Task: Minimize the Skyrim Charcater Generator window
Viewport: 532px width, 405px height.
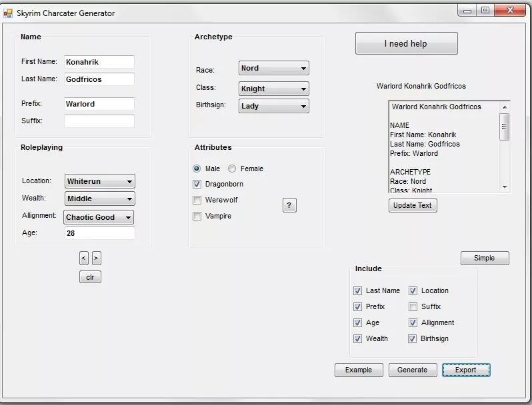Action: (467, 11)
